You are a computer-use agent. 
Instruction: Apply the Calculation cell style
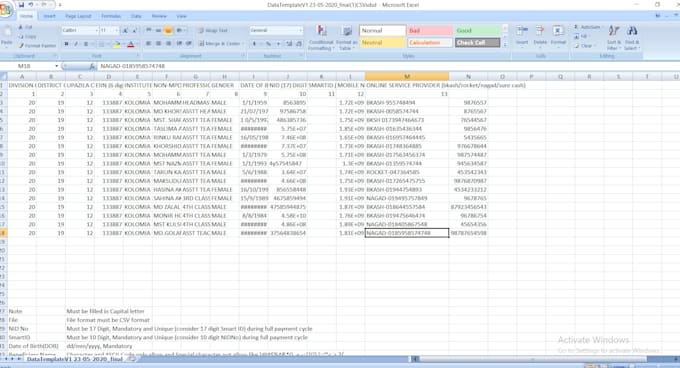click(x=430, y=42)
